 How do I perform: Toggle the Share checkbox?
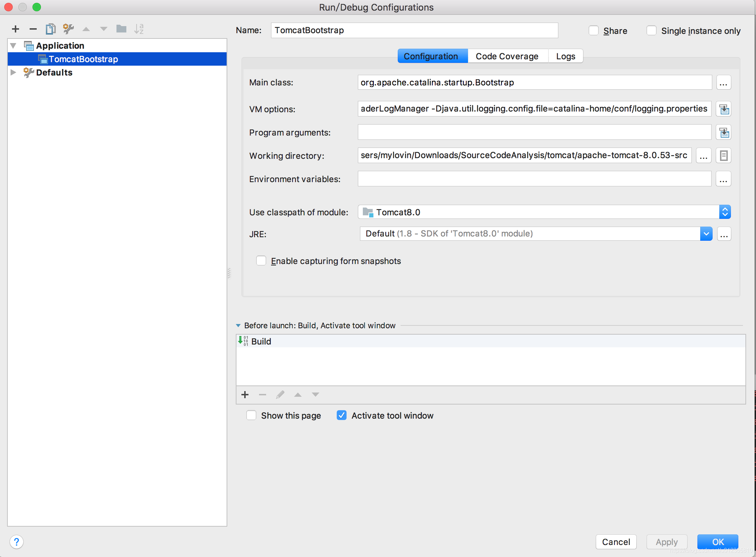(x=594, y=31)
